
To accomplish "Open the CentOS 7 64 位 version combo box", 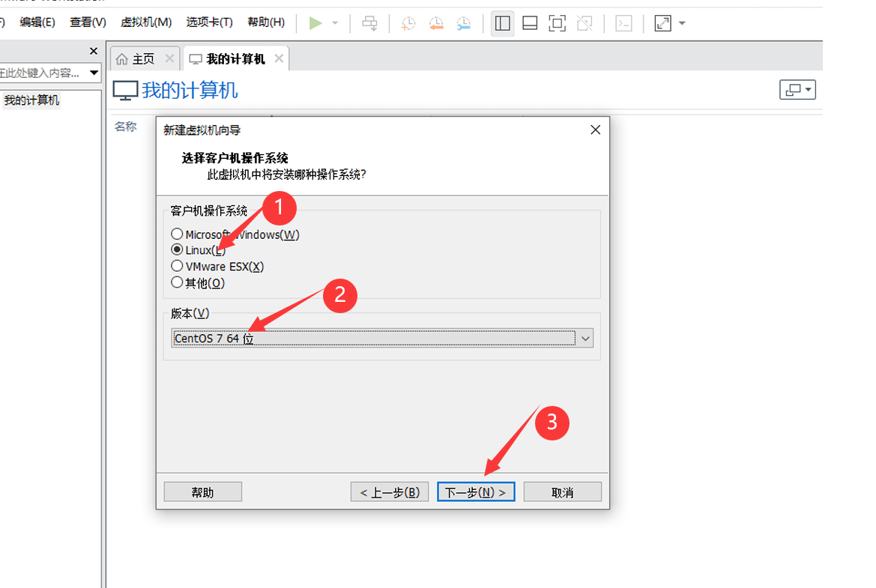I will tap(382, 339).
